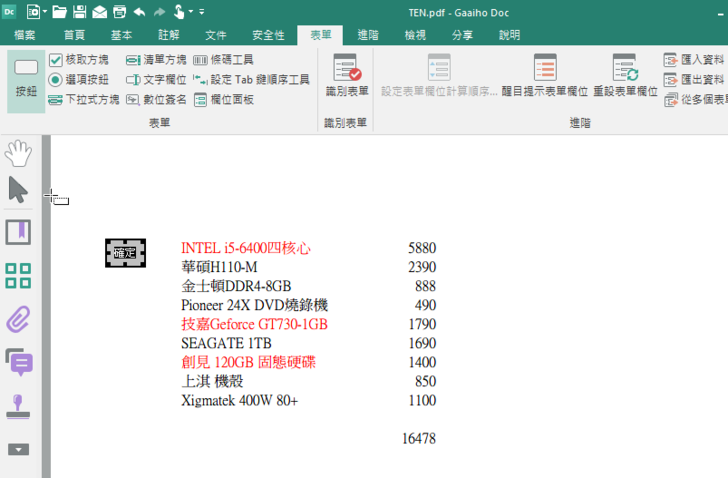The height and width of the screenshot is (478, 728).
Task: Open the 檔案 menu tab
Action: point(25,35)
